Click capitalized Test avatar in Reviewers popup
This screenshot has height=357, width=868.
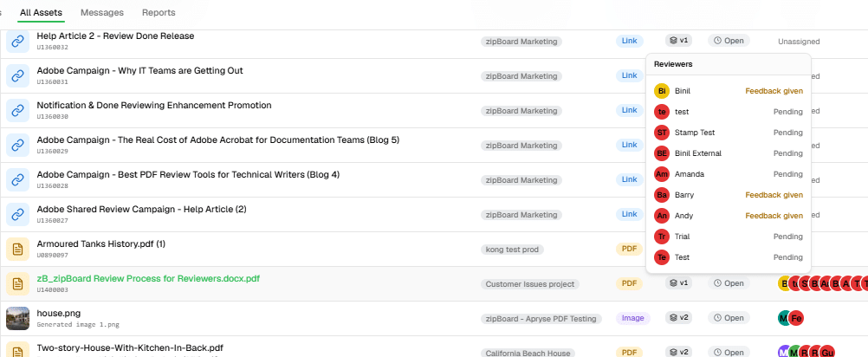click(662, 257)
